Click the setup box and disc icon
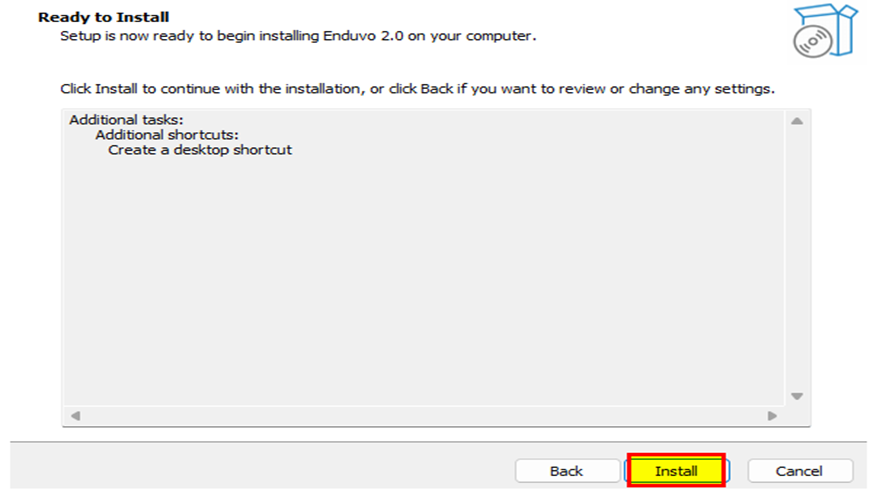The height and width of the screenshot is (492, 880). pos(825,30)
